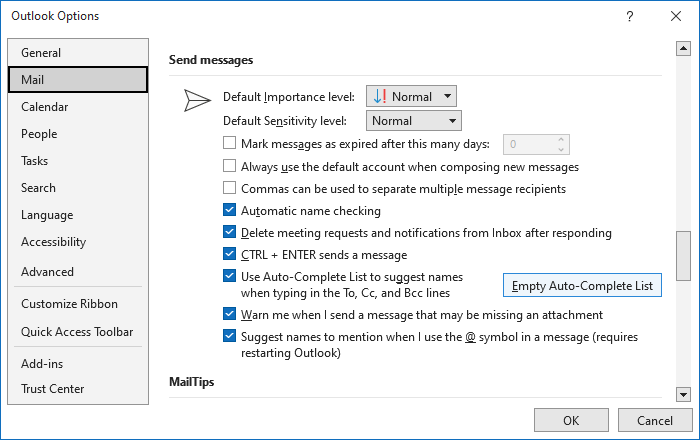Image resolution: width=700 pixels, height=440 pixels.
Task: Go to Tasks options
Action: pyautogui.click(x=78, y=161)
